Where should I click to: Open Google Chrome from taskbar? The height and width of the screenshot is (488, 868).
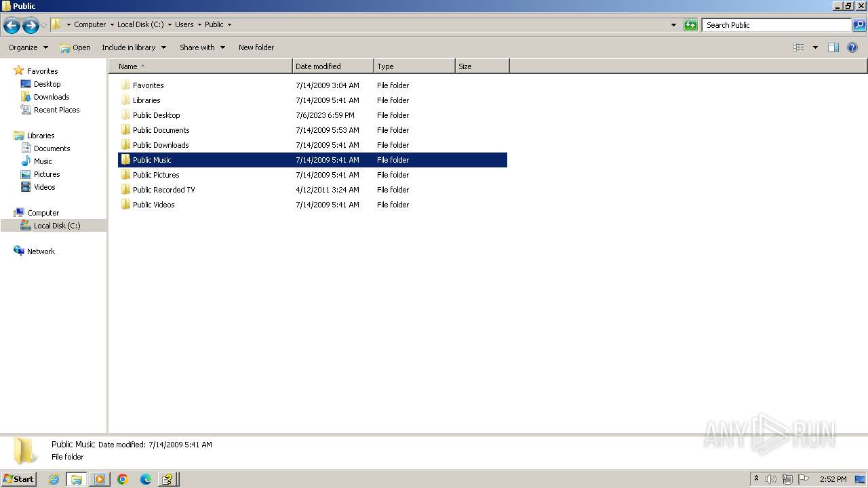tap(123, 479)
